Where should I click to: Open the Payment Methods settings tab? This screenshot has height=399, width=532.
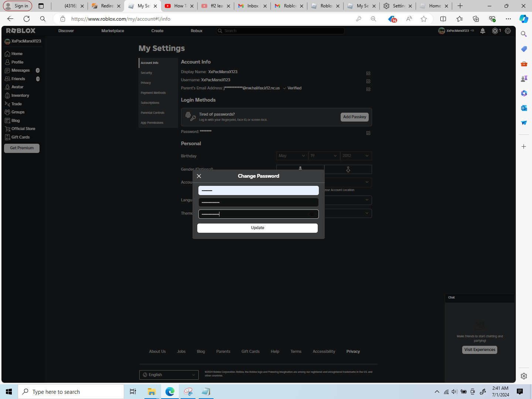pos(158,93)
